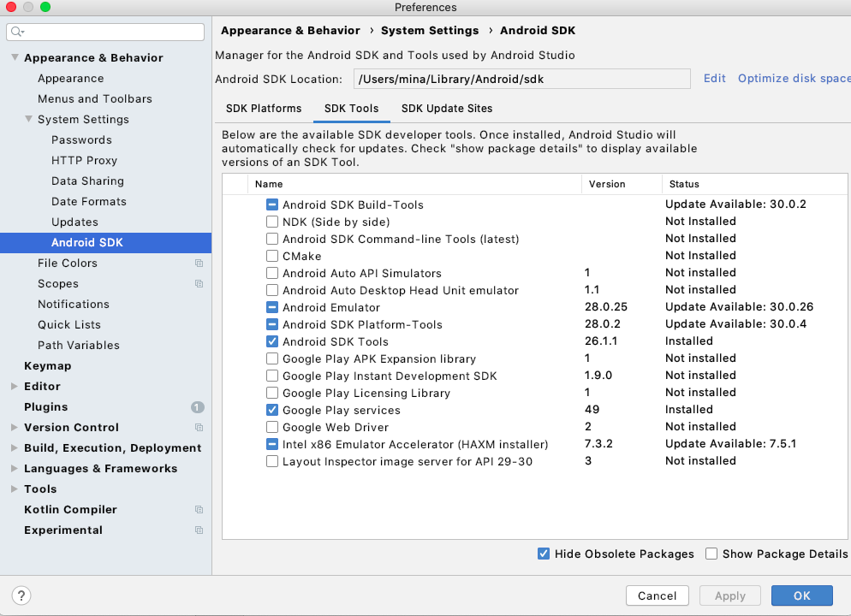Expand the Tools section arrow
The image size is (851, 616).
[15, 489]
